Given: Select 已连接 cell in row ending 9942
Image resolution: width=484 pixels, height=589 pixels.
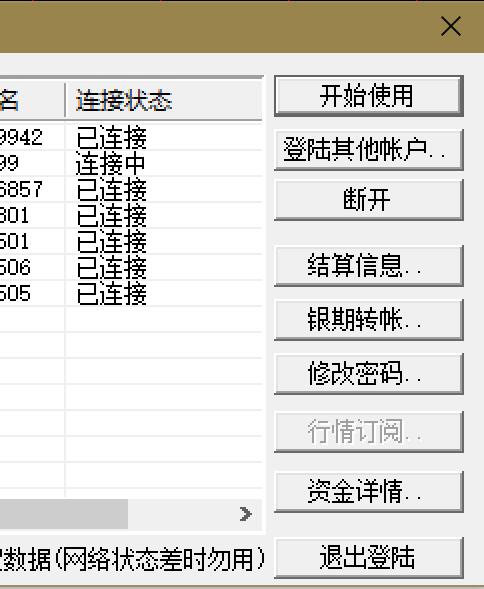Looking at the screenshot, I should [112, 137].
